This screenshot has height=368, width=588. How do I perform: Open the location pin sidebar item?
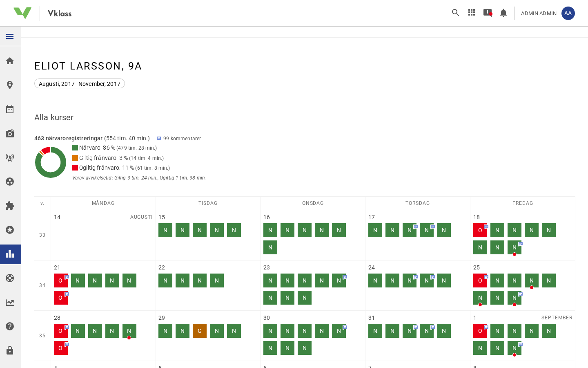[x=10, y=85]
